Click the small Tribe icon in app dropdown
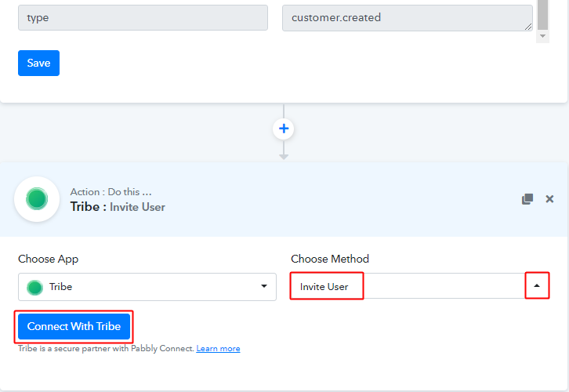This screenshot has width=569, height=392. 34,288
